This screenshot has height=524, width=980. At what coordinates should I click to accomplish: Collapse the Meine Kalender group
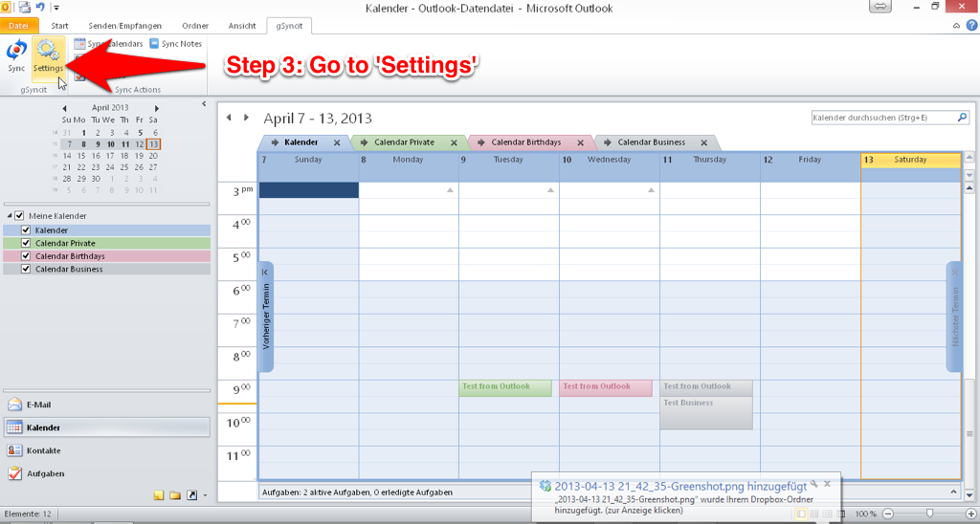[x=8, y=215]
